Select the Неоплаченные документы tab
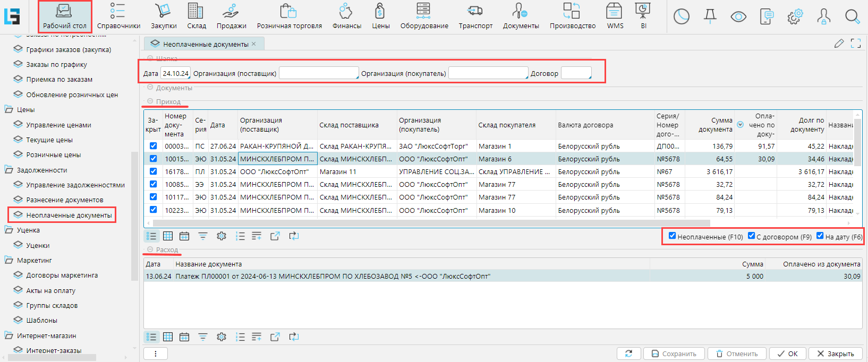 pyautogui.click(x=205, y=44)
